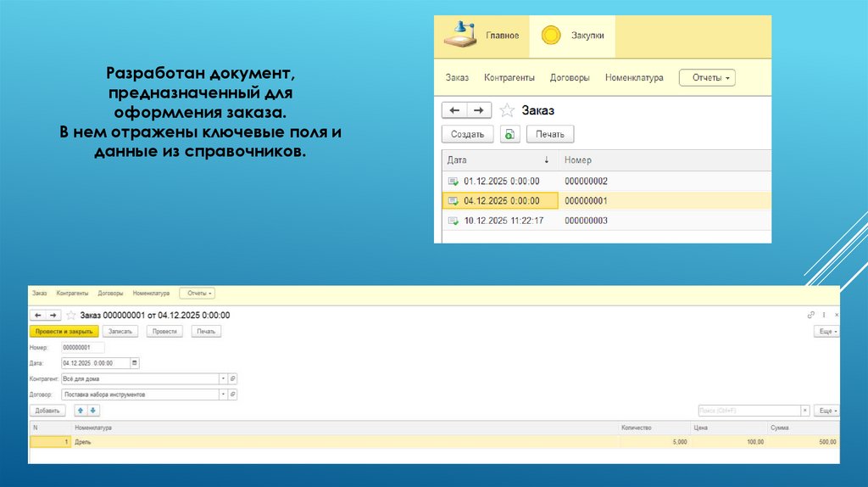868x487 pixels.
Task: Click the Номер column header in the order list
Action: [x=665, y=160]
